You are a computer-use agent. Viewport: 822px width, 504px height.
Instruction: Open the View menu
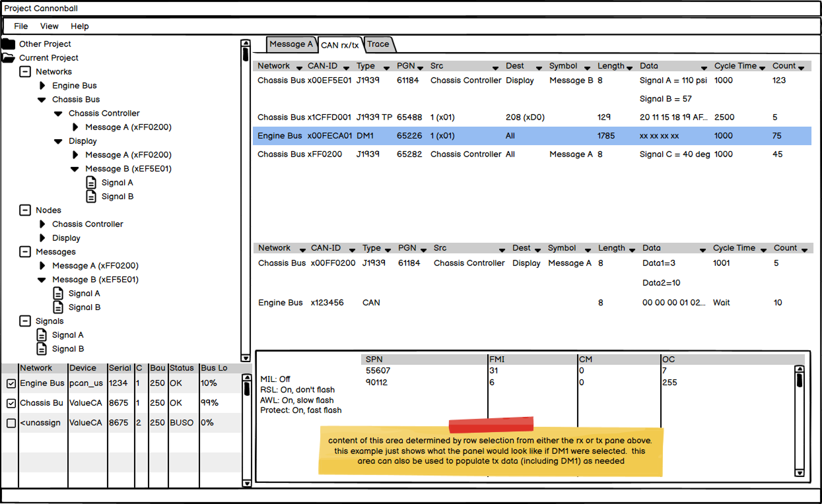click(x=50, y=26)
